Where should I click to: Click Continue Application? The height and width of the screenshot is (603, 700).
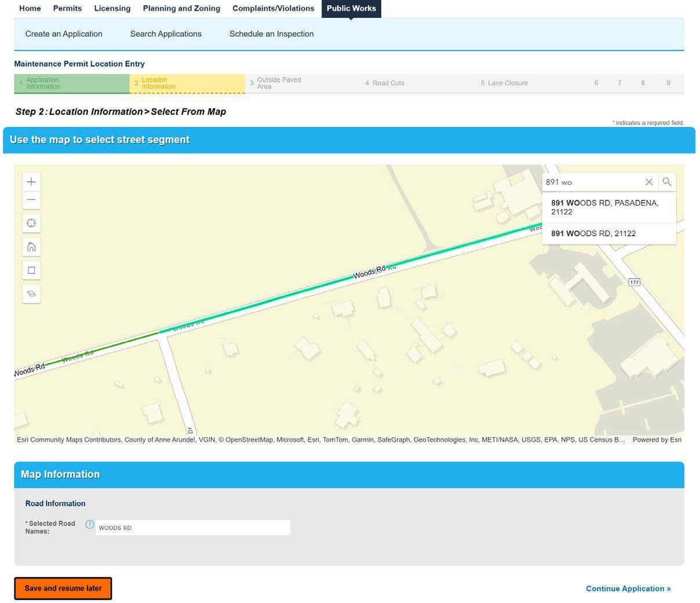pos(628,588)
